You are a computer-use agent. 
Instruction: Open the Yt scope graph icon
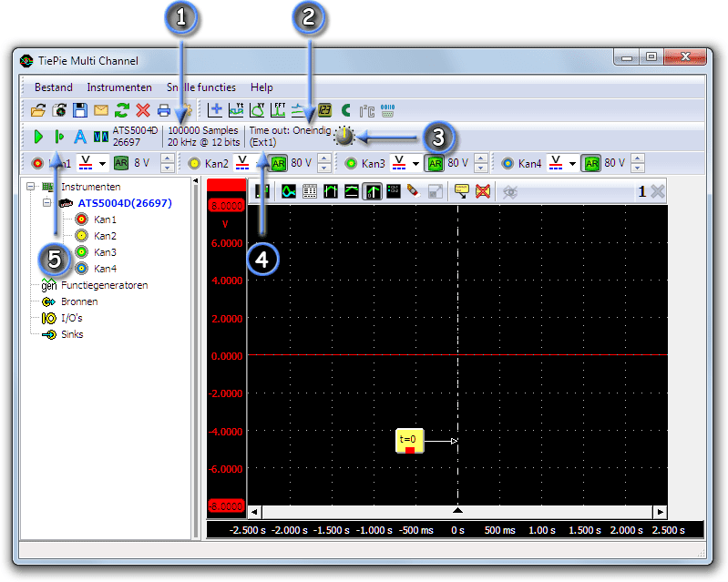(x=236, y=110)
